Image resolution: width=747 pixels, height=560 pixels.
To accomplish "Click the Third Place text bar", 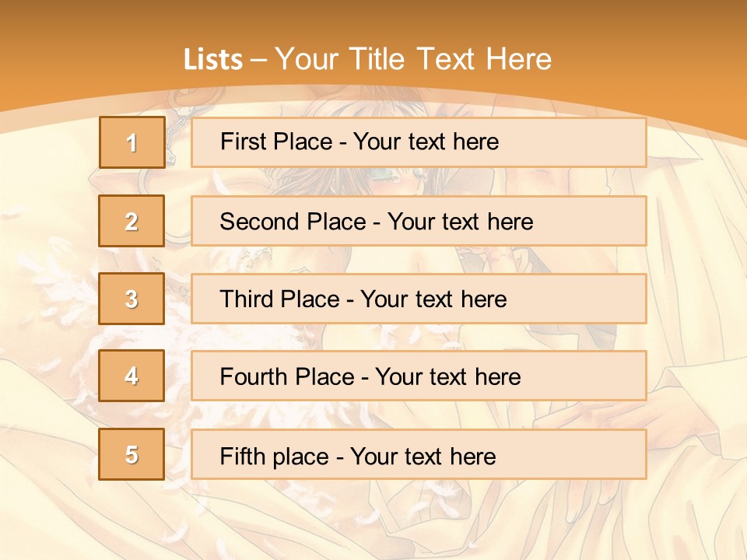I will point(419,299).
